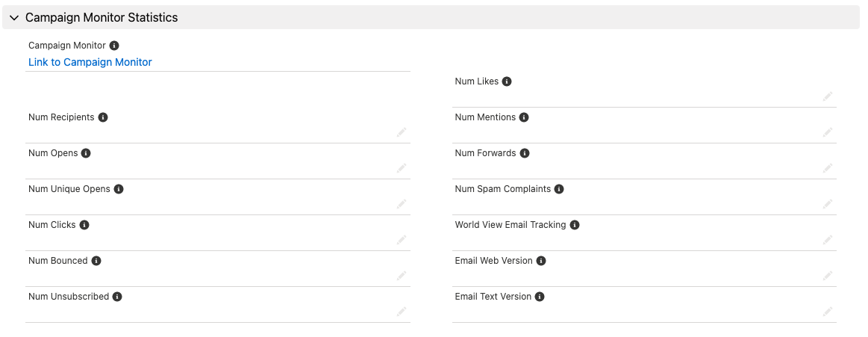This screenshot has width=868, height=337.
Task: Show help info for Num Spam Complaints
Action: 559,189
